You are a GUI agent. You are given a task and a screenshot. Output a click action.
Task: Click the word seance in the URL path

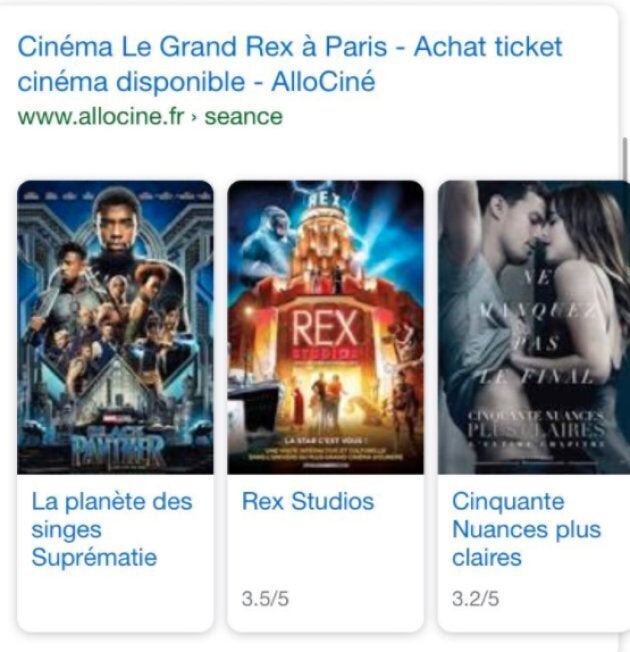coord(244,116)
